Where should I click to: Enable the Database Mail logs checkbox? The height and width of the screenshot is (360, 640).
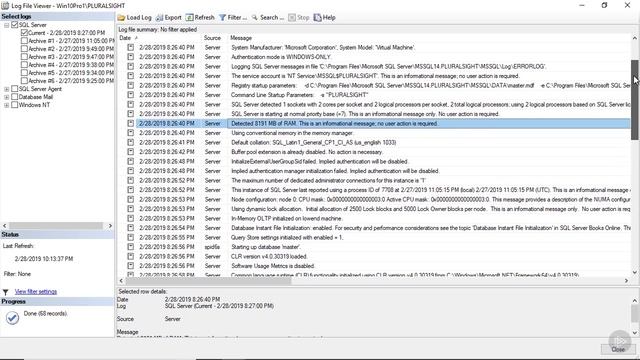[15, 97]
